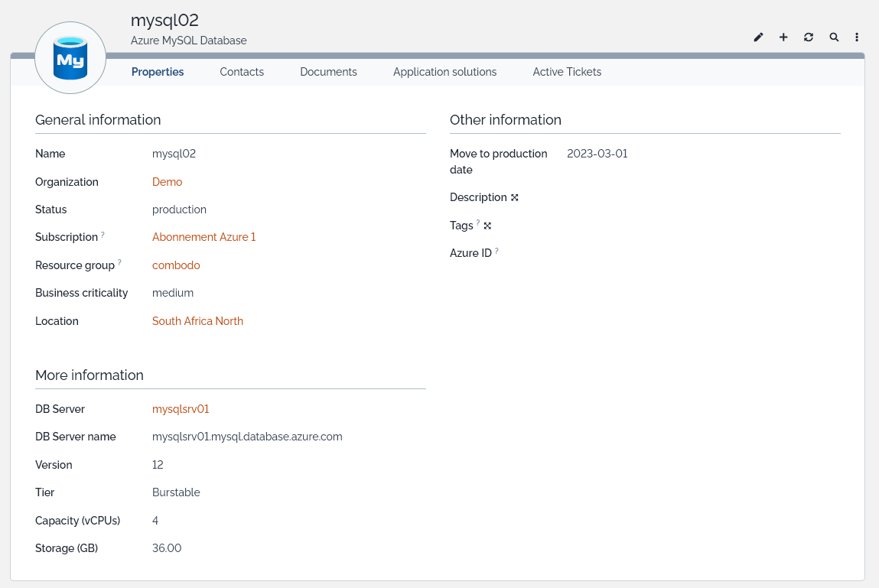879x588 pixels.
Task: Click the help hint next to Azure ID
Action: (496, 251)
